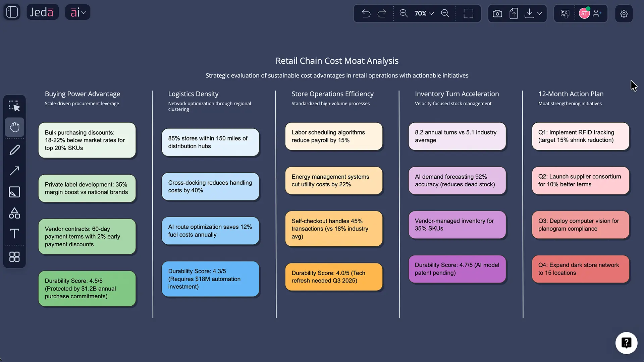Viewport: 644px width, 362px height.
Task: Select the text tool
Action: [14, 234]
